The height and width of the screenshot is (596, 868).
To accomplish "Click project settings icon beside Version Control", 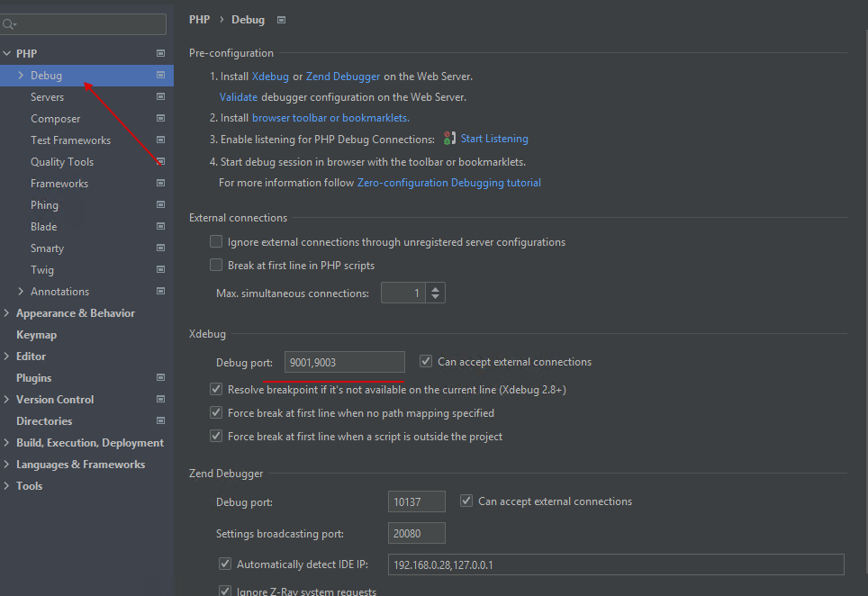I will click(160, 400).
